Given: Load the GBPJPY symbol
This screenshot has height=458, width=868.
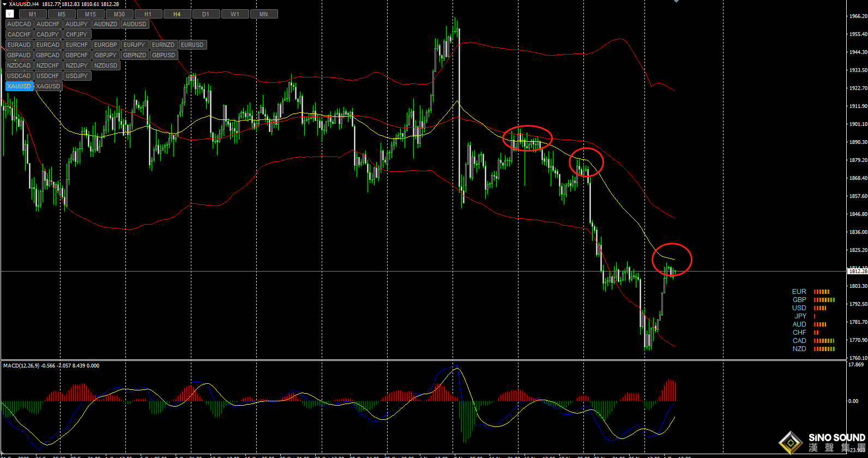Looking at the screenshot, I should 105,55.
